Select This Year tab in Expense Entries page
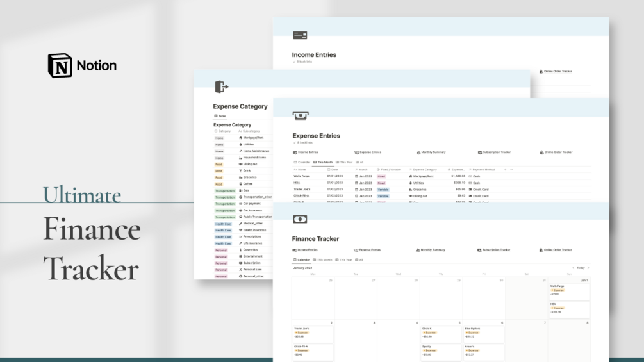644x362 pixels. pyautogui.click(x=344, y=162)
